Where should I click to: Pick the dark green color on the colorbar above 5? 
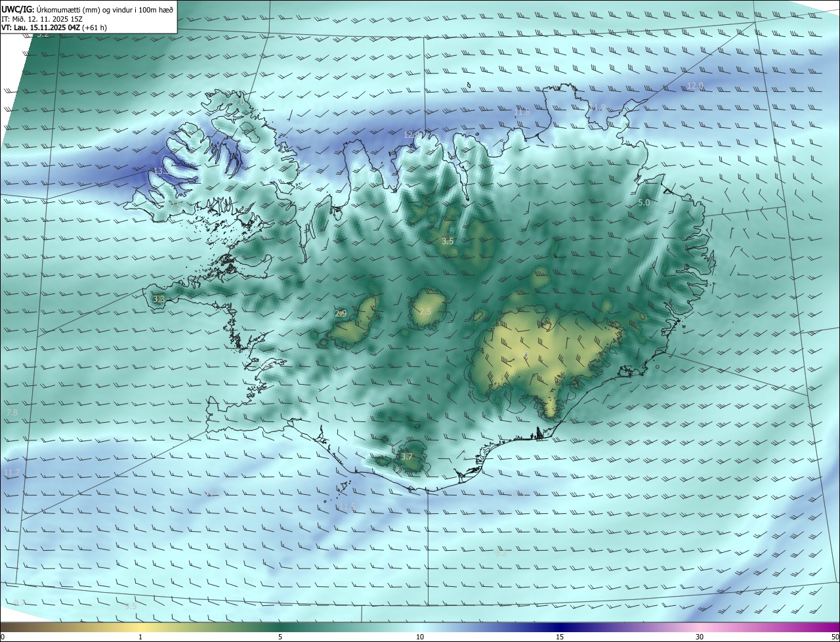(280, 627)
